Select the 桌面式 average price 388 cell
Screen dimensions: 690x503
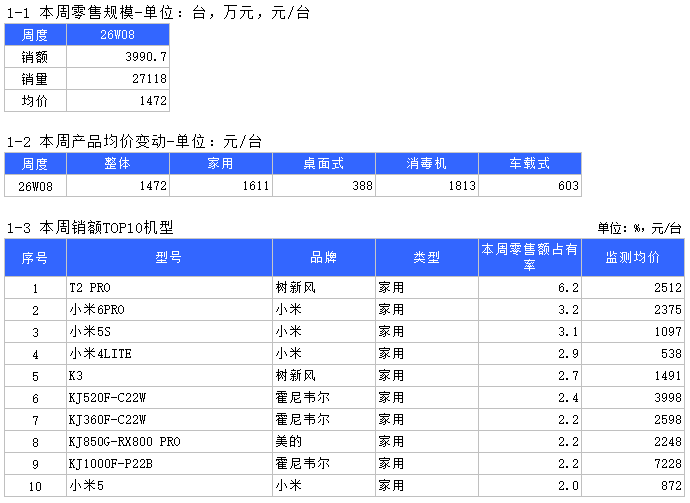point(323,185)
